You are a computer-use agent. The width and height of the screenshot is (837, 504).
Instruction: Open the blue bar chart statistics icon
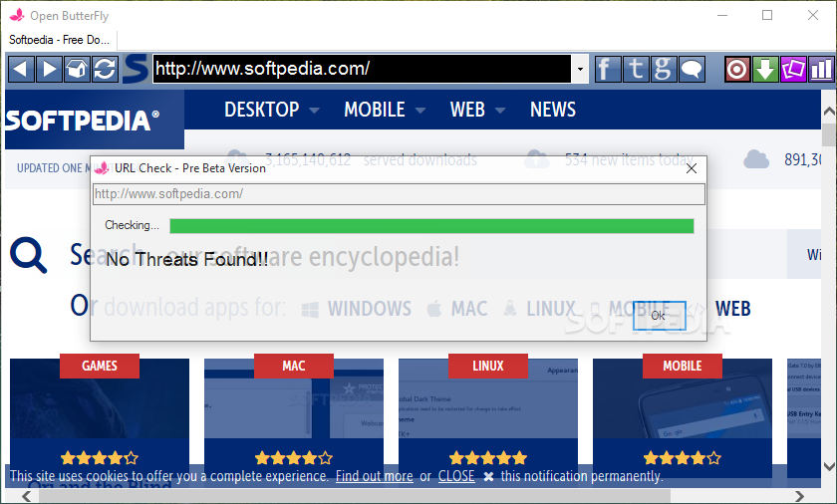pos(821,69)
